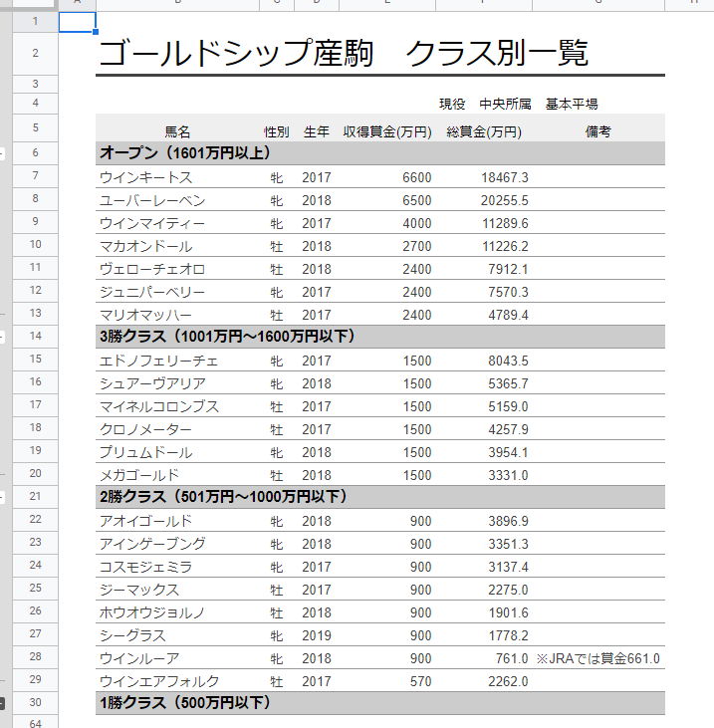Select total prize value 18467.3
Screen dimensions: 714x728
point(505,177)
